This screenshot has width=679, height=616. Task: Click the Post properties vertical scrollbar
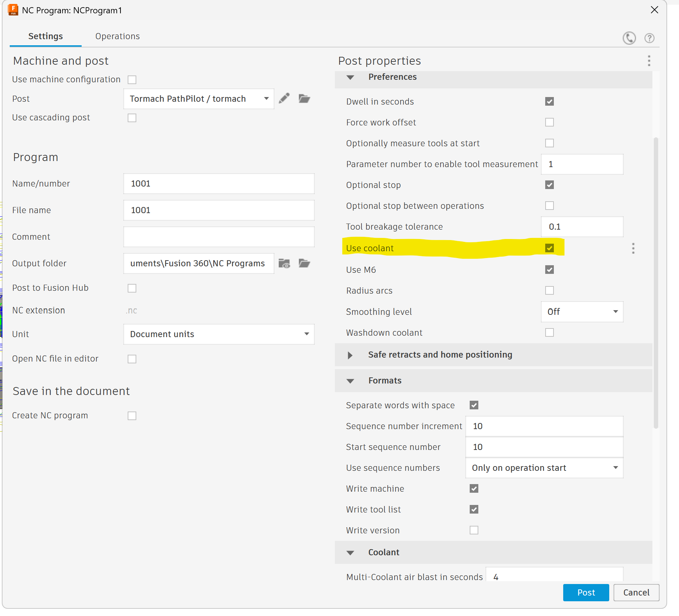(x=656, y=280)
